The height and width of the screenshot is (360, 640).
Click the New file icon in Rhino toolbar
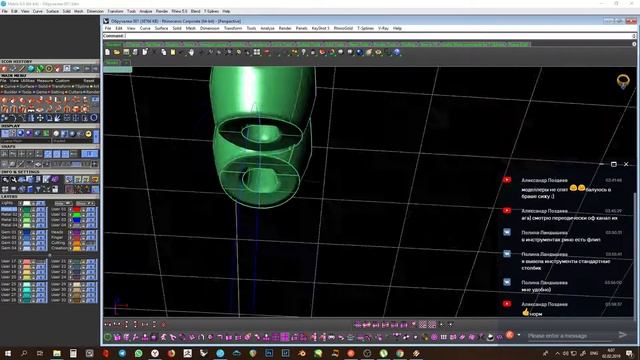(x=107, y=52)
